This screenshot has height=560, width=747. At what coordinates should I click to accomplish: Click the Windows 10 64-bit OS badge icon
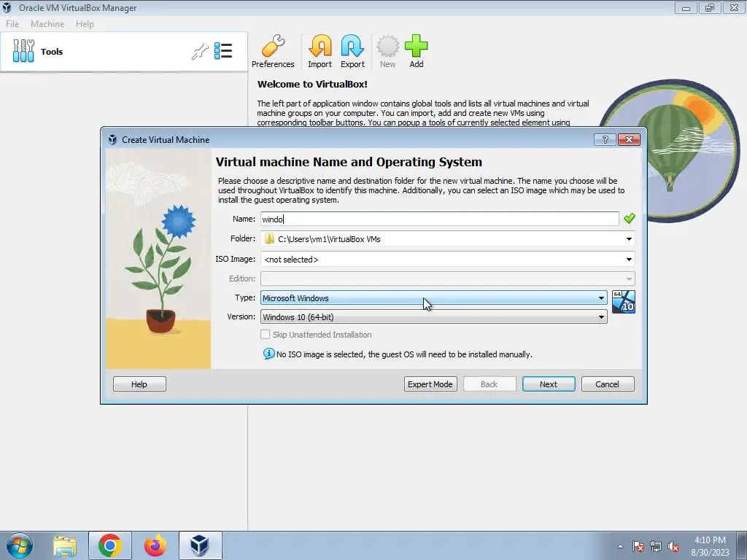tap(623, 302)
